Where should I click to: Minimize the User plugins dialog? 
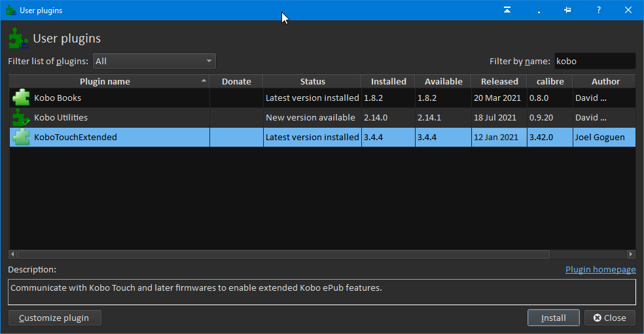pos(539,12)
